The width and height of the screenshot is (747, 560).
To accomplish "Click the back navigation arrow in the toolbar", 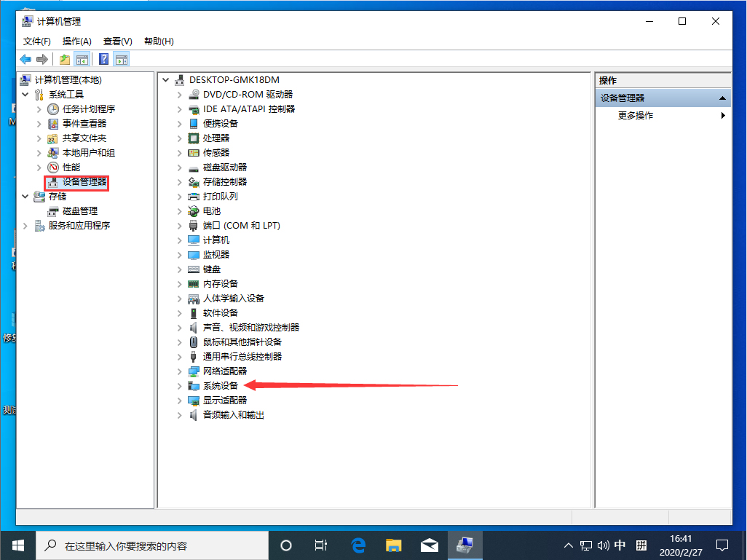I will point(25,59).
